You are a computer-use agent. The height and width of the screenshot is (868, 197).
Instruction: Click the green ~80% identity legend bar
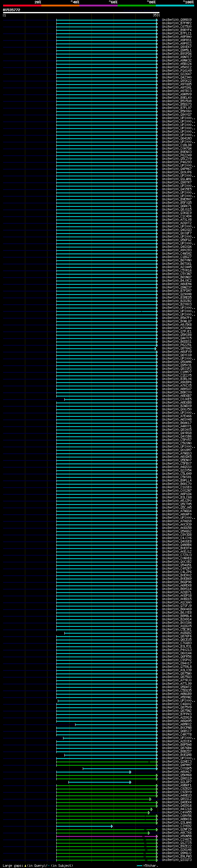pos(137,6)
